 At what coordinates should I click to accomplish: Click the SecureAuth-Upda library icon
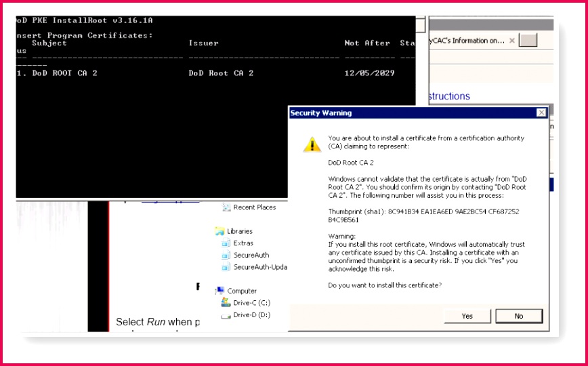(226, 267)
